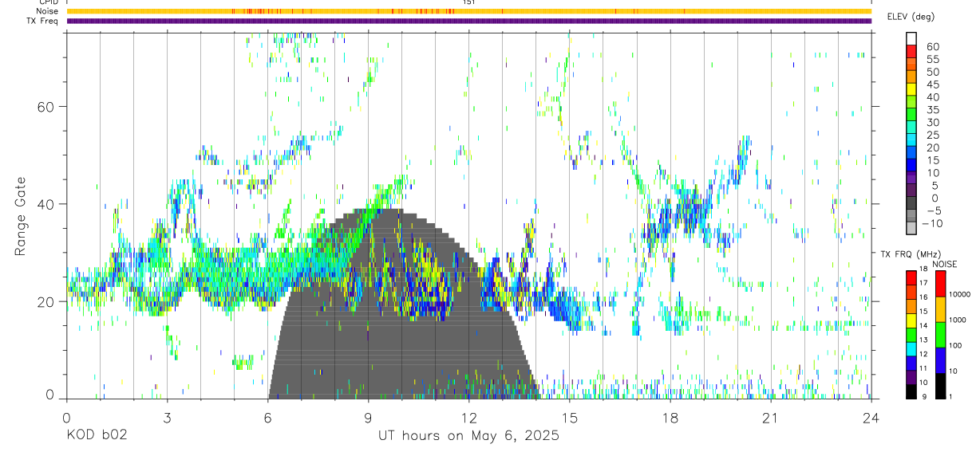Viewport: 980px width, 452px height.
Task: Click the orange Noise strip above the plot
Action: 468,11
